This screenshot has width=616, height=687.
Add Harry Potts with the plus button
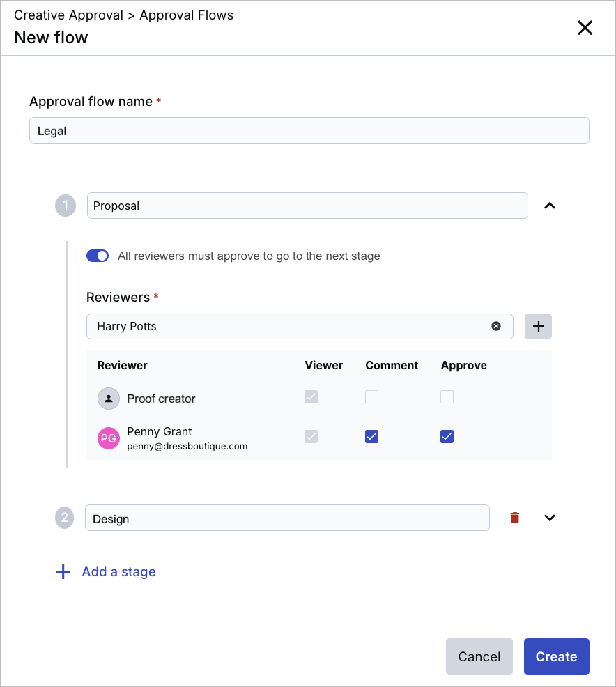538,326
